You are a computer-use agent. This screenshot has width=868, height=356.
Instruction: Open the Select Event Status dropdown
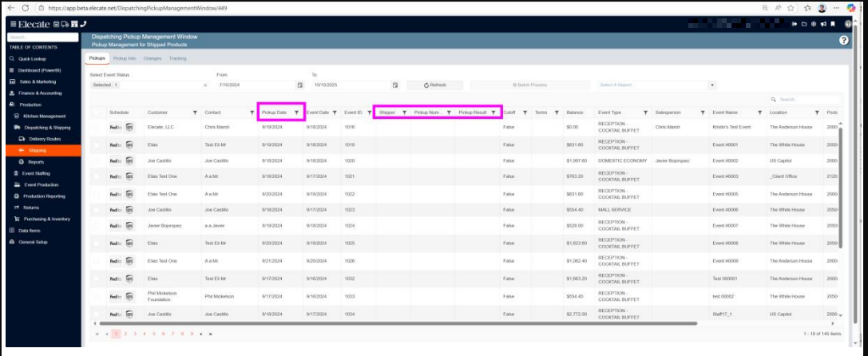pyautogui.click(x=148, y=85)
